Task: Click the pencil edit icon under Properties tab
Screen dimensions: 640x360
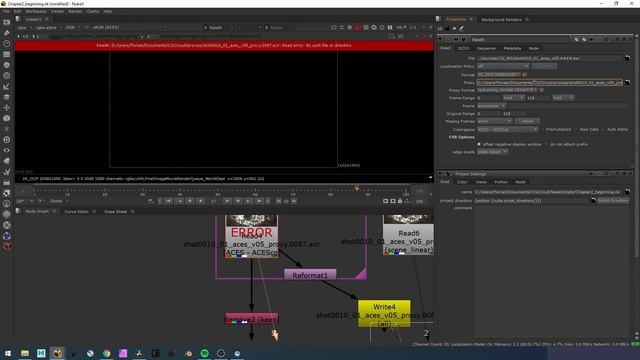Action: (462, 29)
